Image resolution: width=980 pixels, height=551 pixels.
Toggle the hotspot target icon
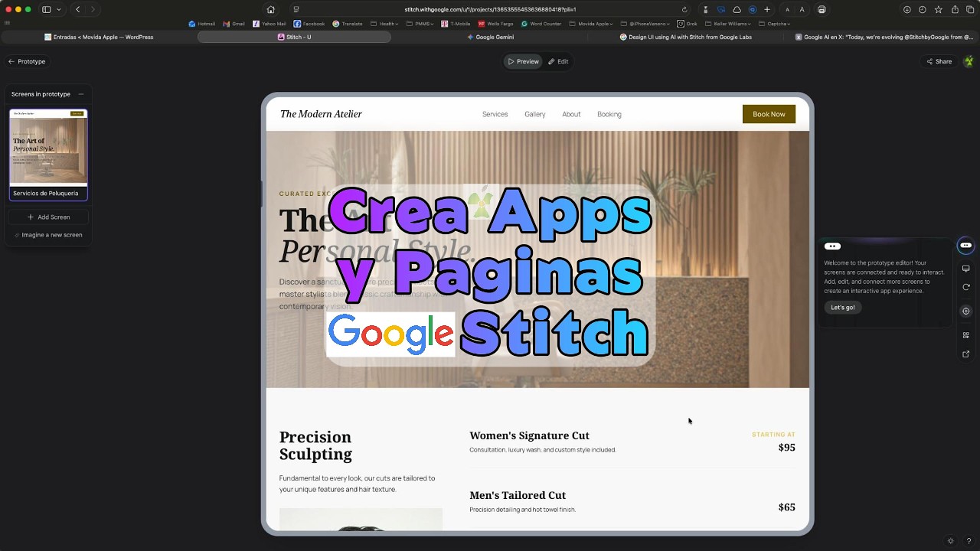(965, 311)
